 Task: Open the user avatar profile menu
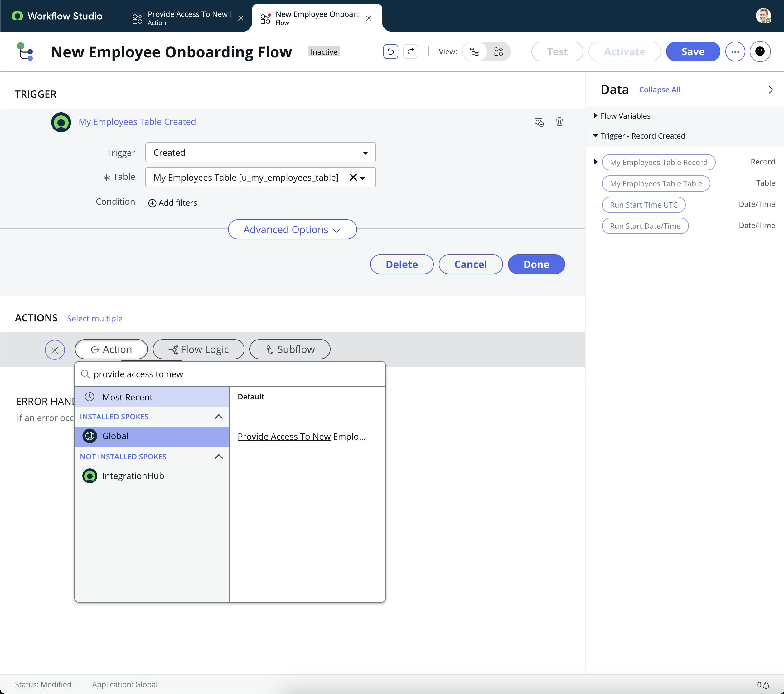tap(763, 16)
